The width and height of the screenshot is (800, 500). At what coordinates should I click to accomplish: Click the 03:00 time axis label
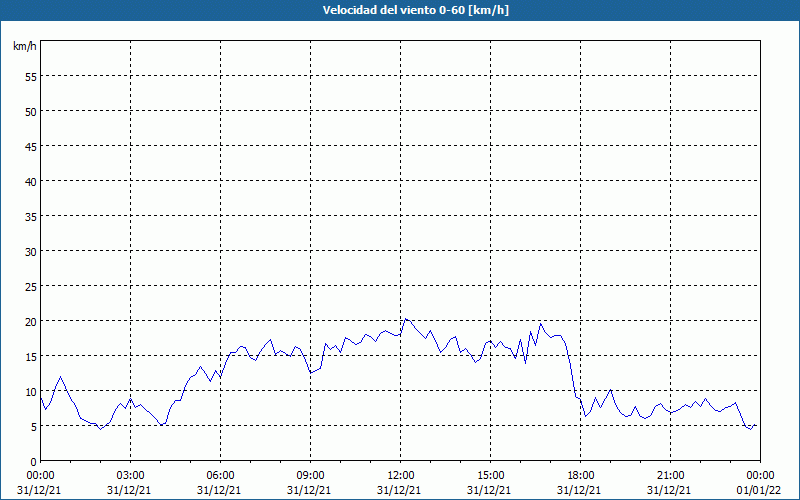coord(130,476)
